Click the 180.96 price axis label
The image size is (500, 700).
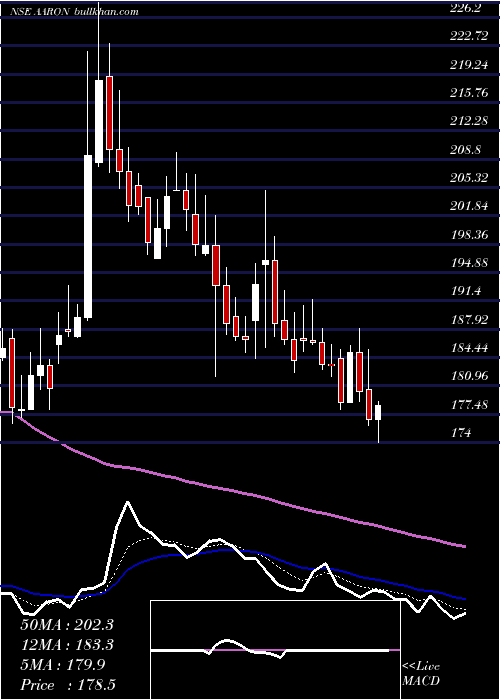click(x=469, y=375)
